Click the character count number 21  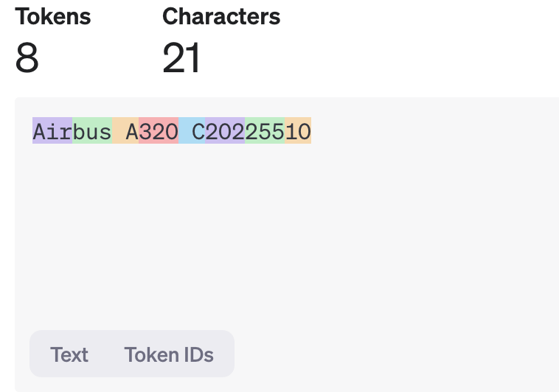(x=181, y=57)
